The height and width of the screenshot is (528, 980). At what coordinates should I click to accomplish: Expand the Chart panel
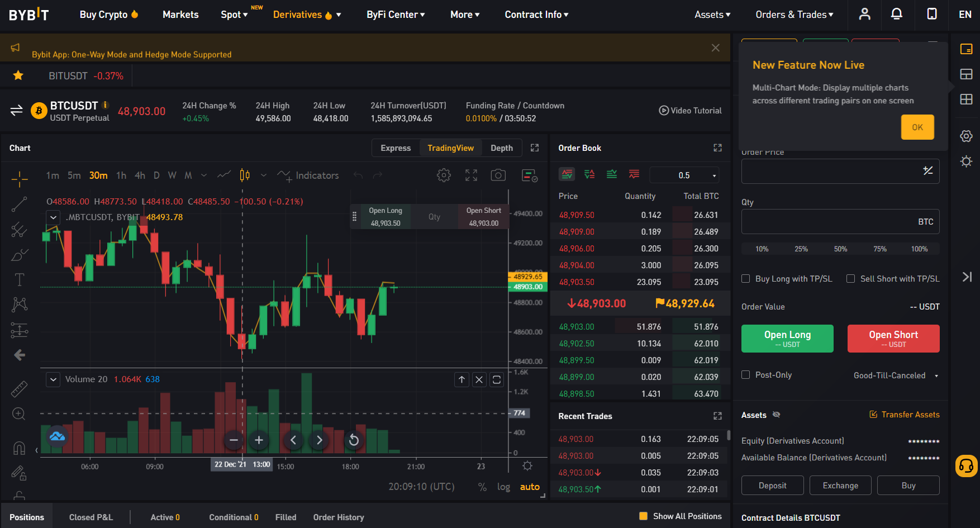[535, 148]
